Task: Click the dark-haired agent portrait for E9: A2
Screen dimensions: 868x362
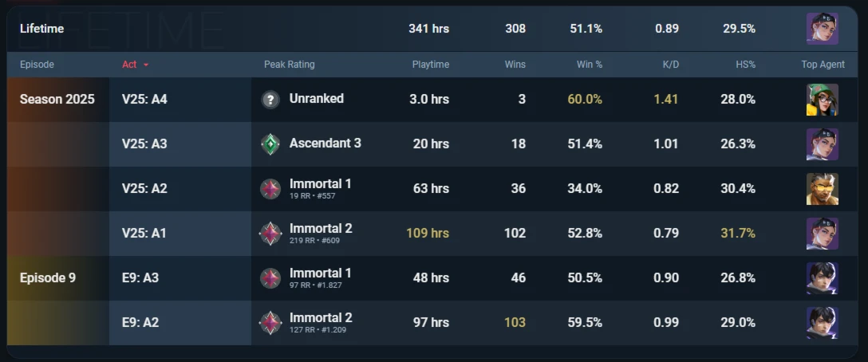Action: click(822, 323)
